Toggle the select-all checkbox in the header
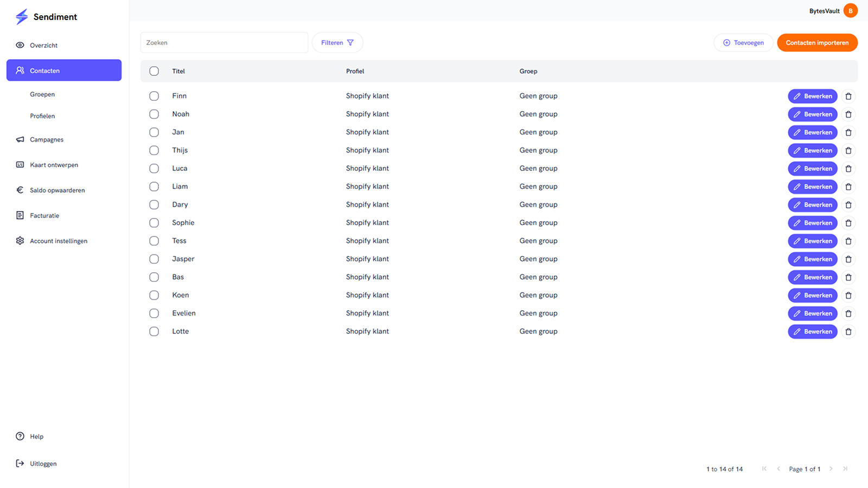868x488 pixels. (x=154, y=71)
